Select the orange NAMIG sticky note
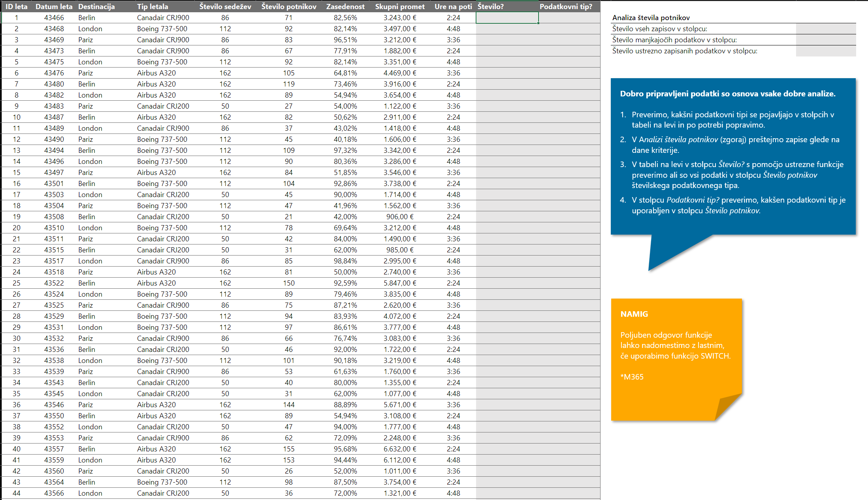 coord(676,359)
